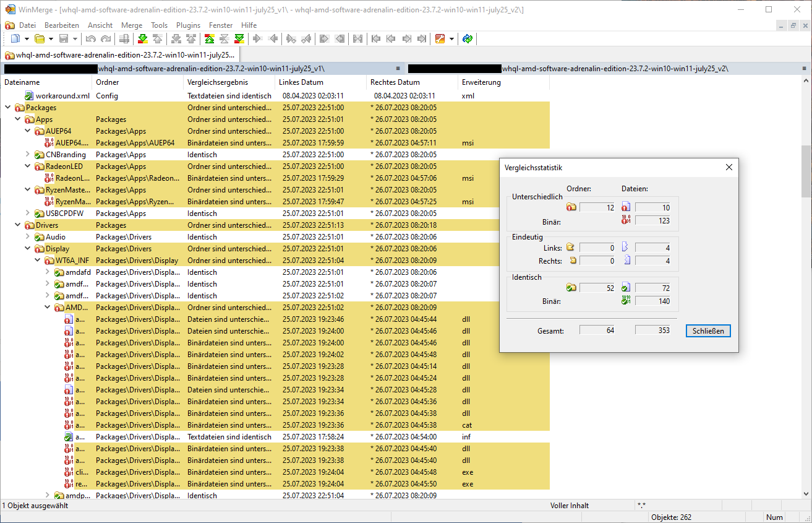Viewport: 812px width, 523px height.
Task: Click the Open folder toolbar icon
Action: [x=40, y=39]
